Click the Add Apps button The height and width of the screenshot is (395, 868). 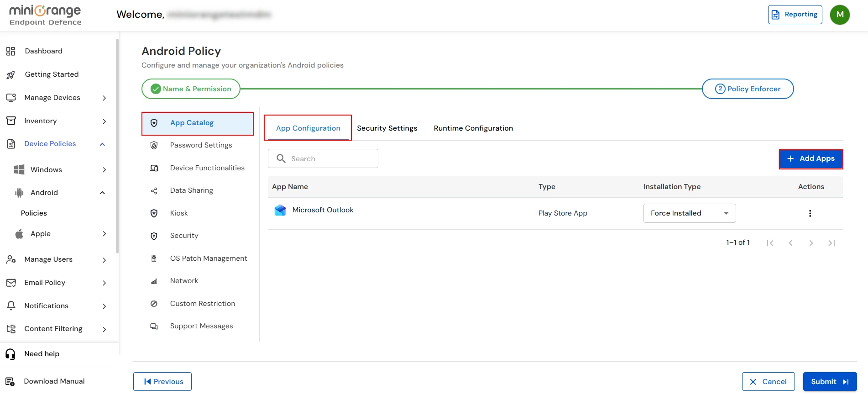pyautogui.click(x=810, y=159)
